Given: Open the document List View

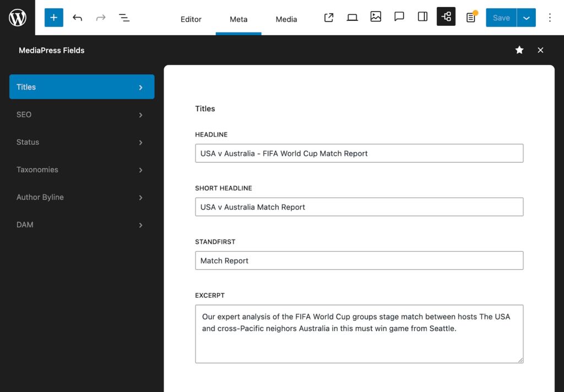Looking at the screenshot, I should pyautogui.click(x=124, y=17).
